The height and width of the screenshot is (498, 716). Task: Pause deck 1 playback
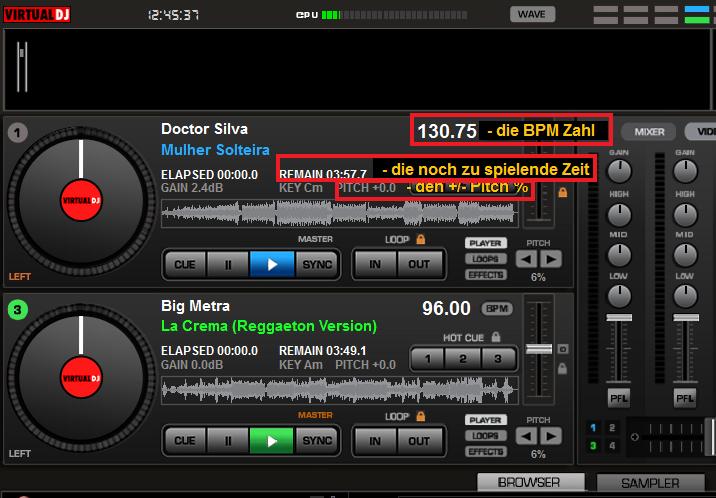point(228,264)
